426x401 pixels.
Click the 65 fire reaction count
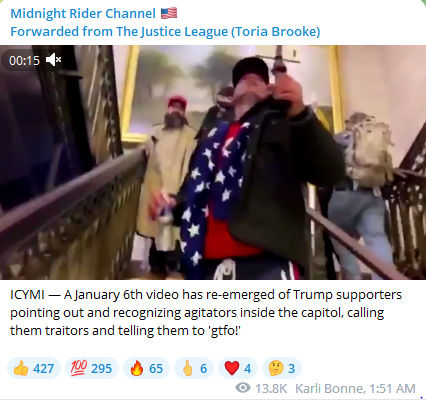point(156,369)
